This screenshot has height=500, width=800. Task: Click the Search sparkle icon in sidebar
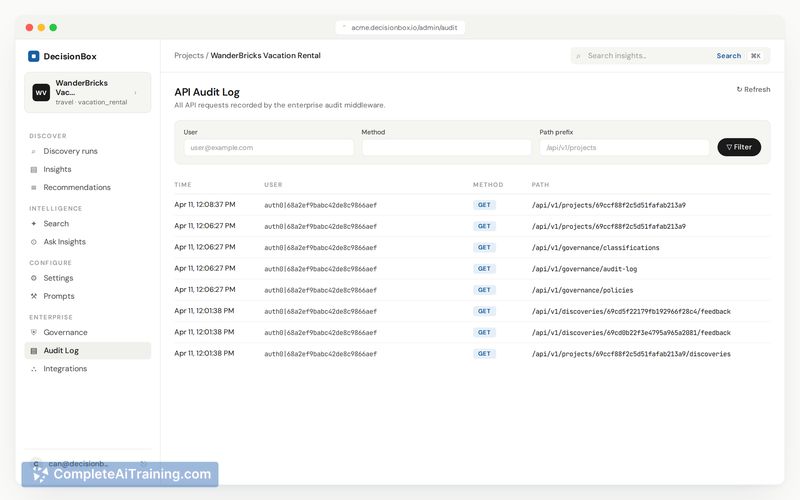(x=34, y=224)
